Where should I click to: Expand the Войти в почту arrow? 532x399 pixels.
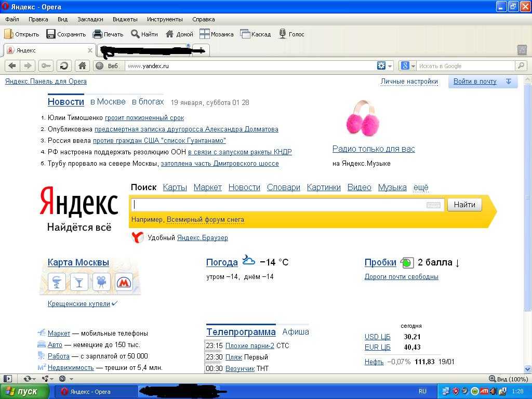click(508, 82)
